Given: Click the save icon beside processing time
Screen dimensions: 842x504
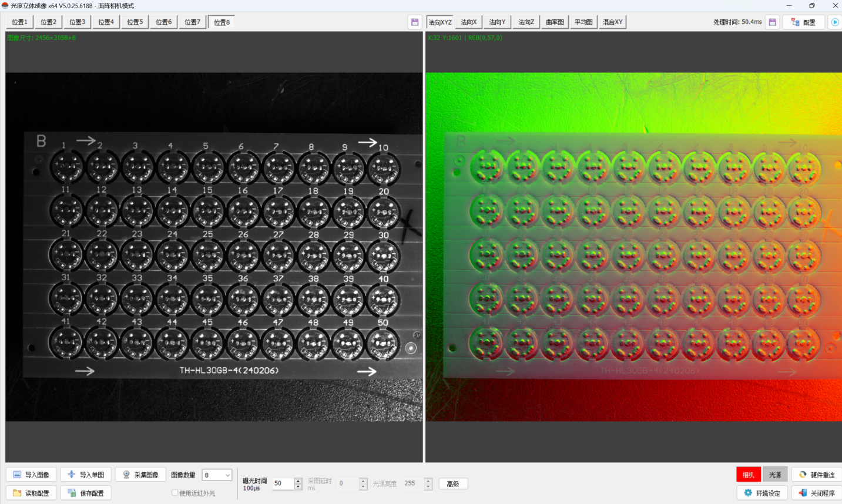Looking at the screenshot, I should pos(773,22).
